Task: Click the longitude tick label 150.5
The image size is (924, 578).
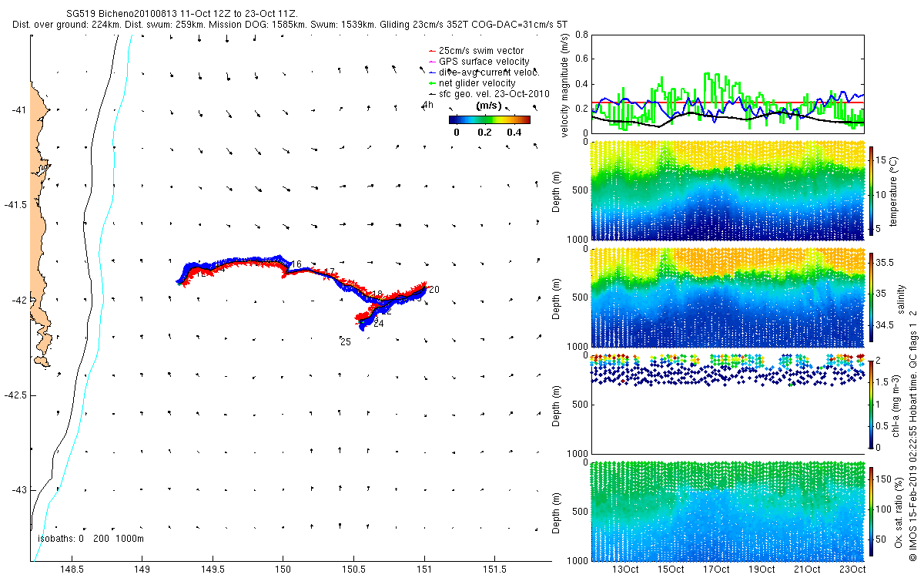Action: pyautogui.click(x=353, y=570)
